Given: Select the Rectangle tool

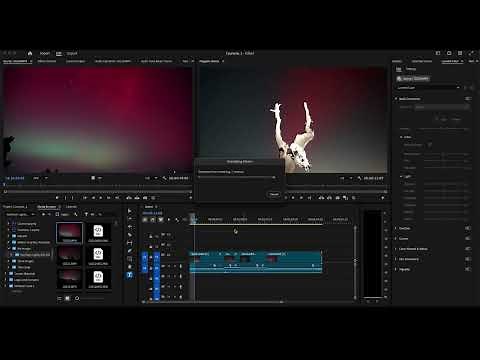Looking at the screenshot, I should [x=130, y=259].
